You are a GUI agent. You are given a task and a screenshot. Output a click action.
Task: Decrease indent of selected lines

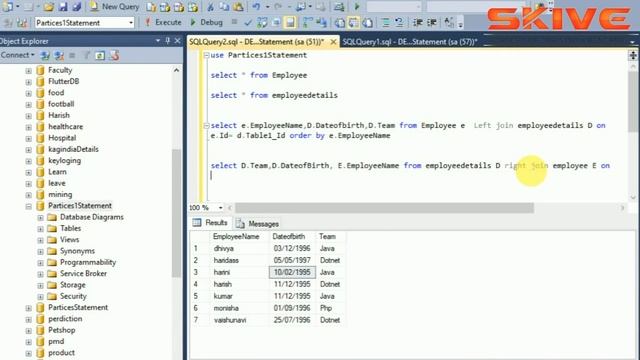click(417, 23)
